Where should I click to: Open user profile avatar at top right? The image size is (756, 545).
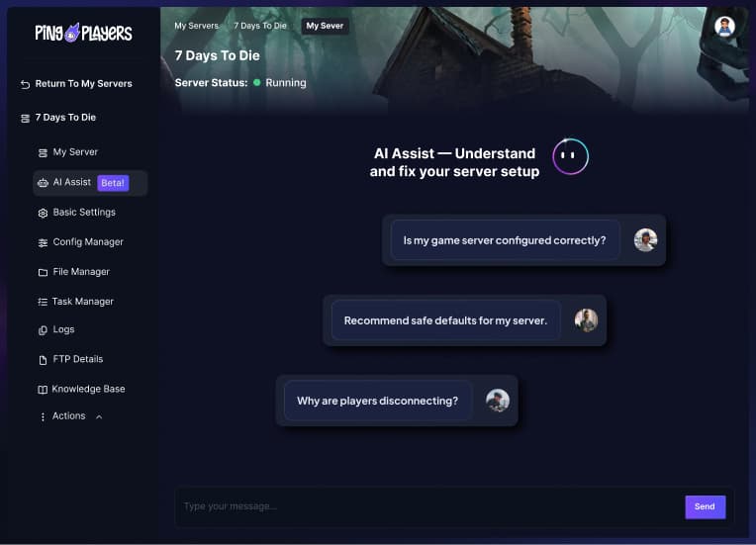tap(724, 27)
